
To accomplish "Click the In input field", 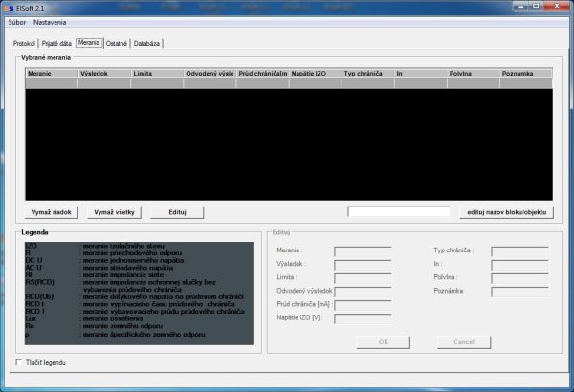I will 519,265.
